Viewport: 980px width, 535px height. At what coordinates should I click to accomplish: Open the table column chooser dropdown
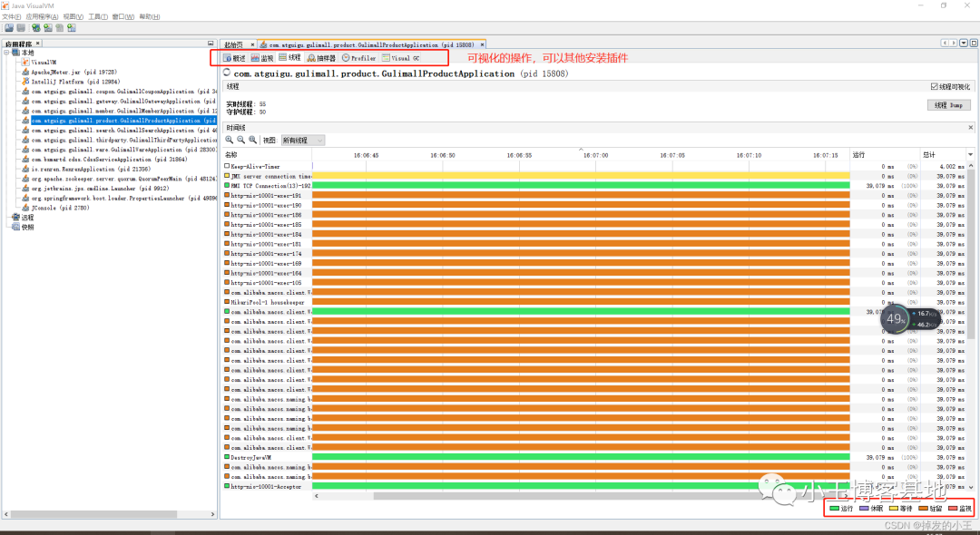tap(971, 155)
